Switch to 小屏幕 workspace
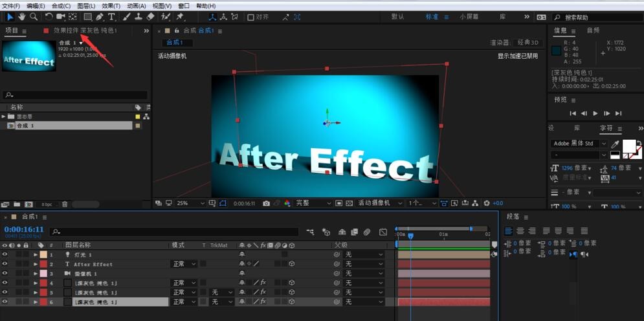The image size is (644, 321). point(469,17)
